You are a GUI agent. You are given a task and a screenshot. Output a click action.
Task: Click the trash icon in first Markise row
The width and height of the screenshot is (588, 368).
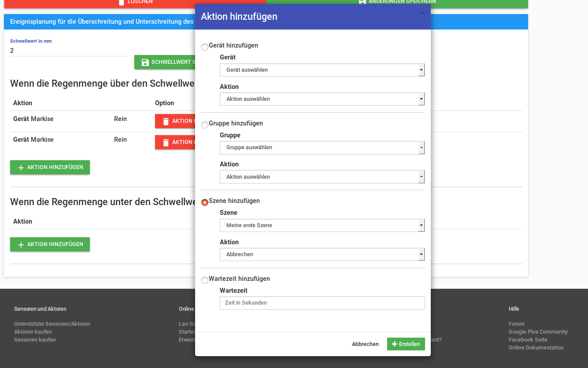coord(166,121)
